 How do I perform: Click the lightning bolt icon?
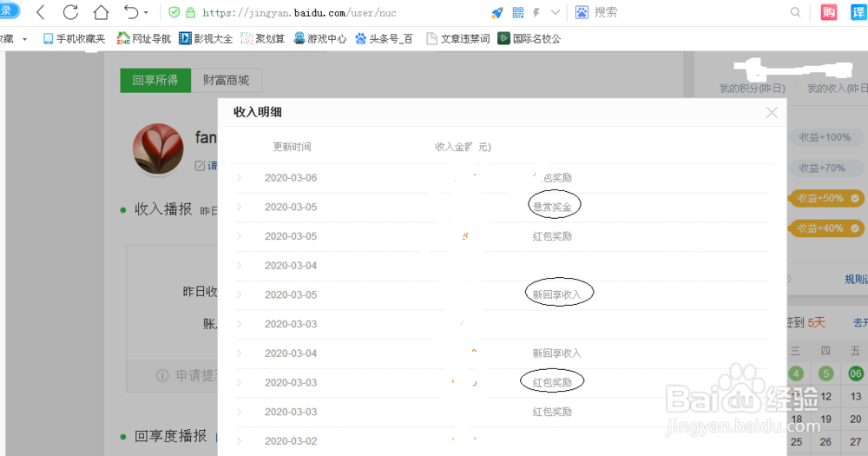[x=536, y=12]
